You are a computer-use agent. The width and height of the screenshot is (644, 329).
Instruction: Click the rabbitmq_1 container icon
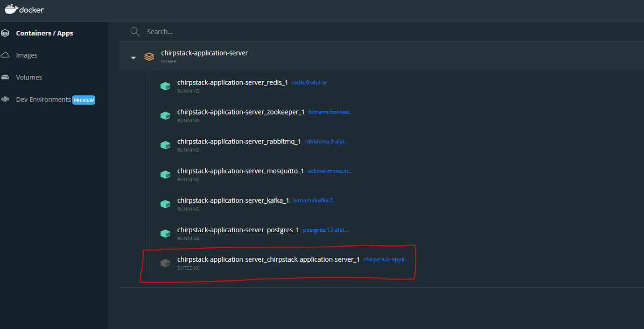[x=165, y=145]
